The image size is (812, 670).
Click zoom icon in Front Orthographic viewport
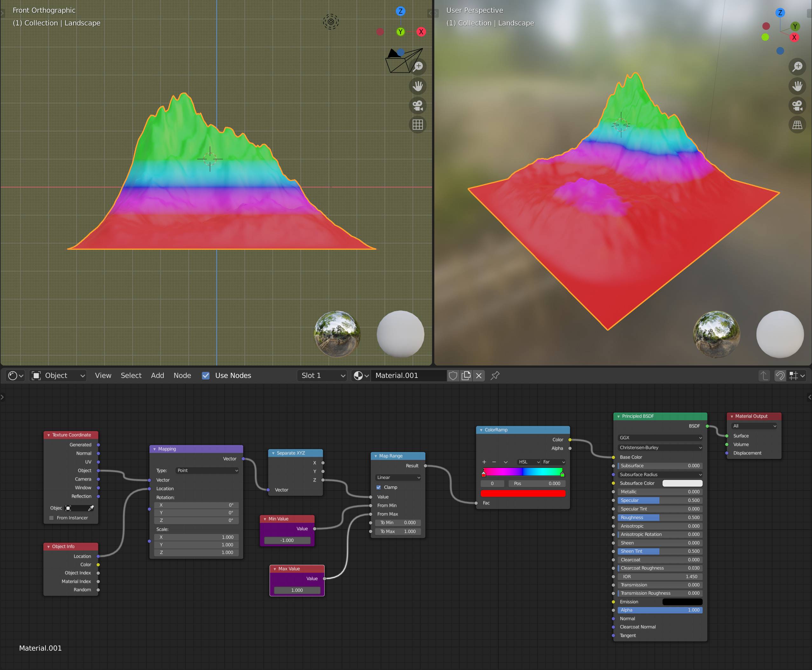[x=418, y=66]
